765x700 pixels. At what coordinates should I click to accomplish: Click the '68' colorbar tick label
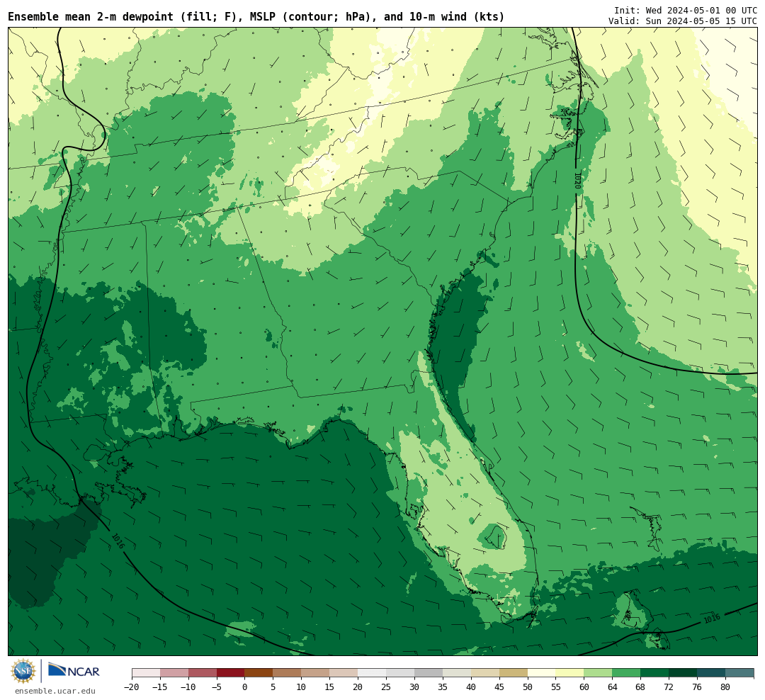click(640, 687)
